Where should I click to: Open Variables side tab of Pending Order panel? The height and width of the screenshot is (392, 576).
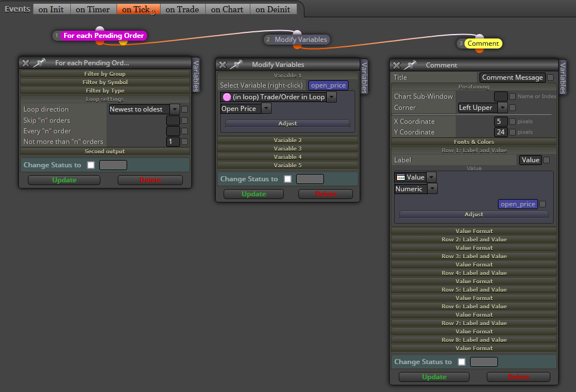click(196, 76)
